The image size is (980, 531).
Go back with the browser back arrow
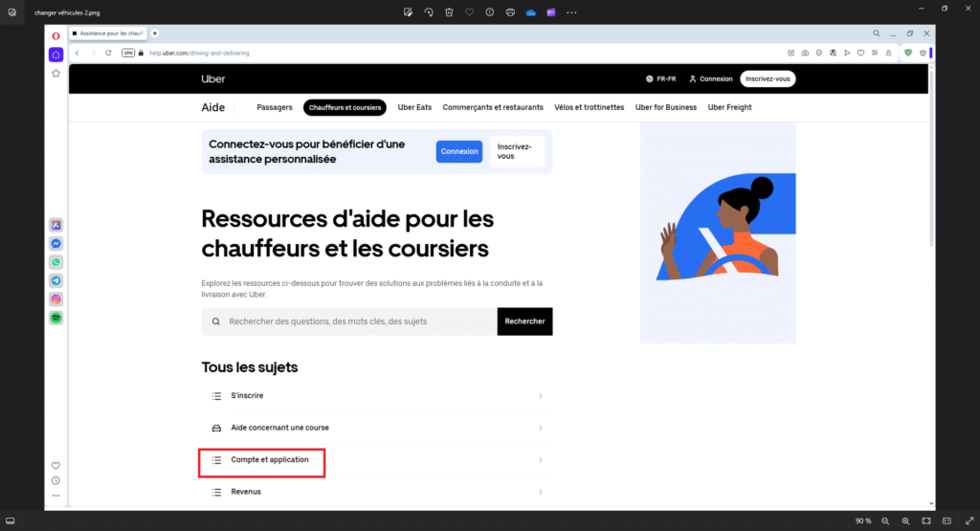point(77,54)
